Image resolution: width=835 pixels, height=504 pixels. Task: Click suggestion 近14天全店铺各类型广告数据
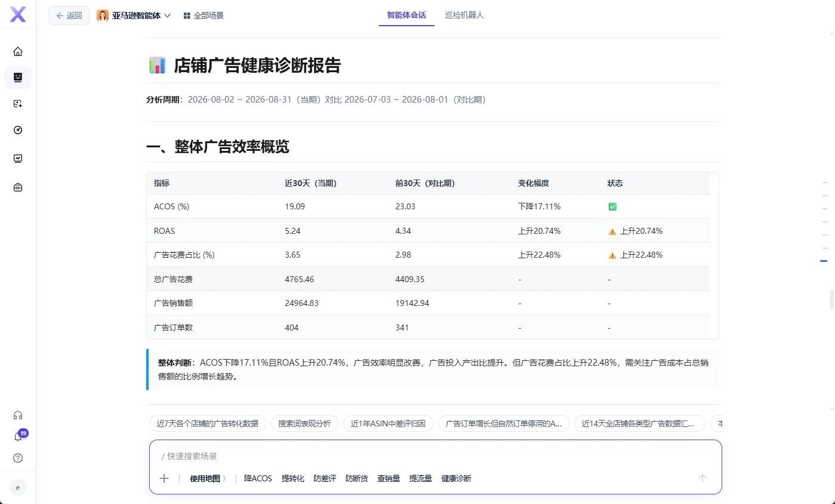point(640,423)
